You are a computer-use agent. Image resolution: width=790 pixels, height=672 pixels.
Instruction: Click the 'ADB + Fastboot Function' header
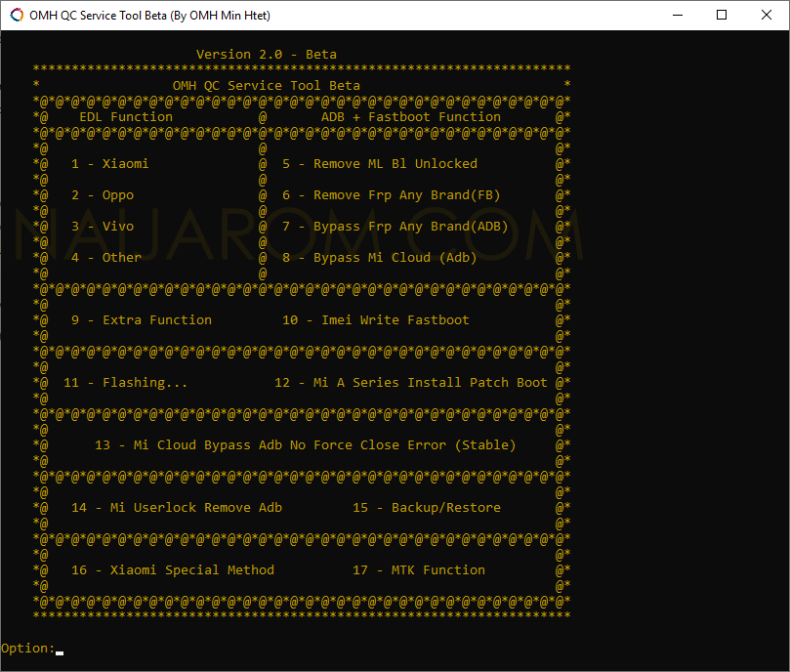411,117
